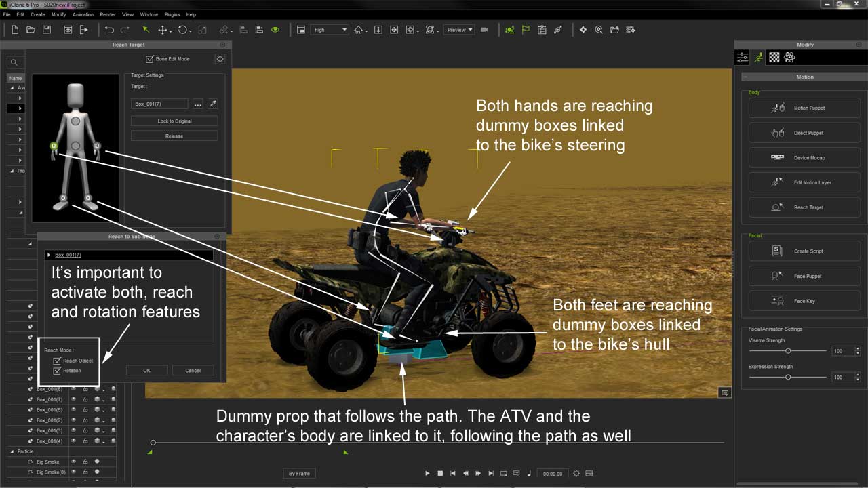Viewport: 868px width, 488px height.
Task: Collapse the Motion section with its minus icon
Action: tap(746, 77)
